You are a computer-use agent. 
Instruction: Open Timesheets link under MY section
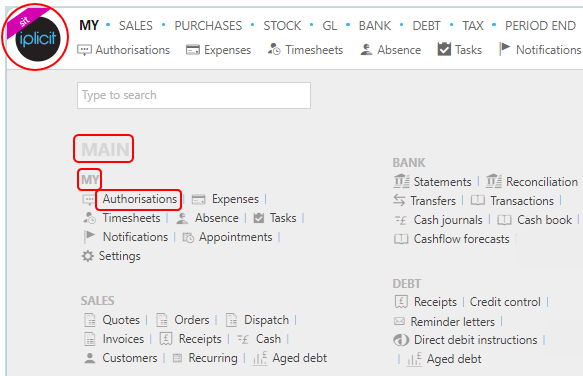(132, 218)
